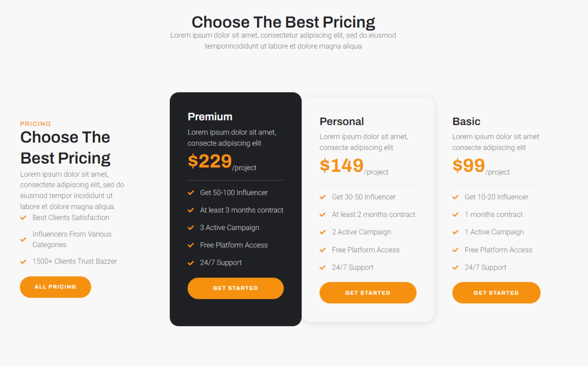Click the $229 price on Premium
This screenshot has height=366, width=588.
point(210,161)
